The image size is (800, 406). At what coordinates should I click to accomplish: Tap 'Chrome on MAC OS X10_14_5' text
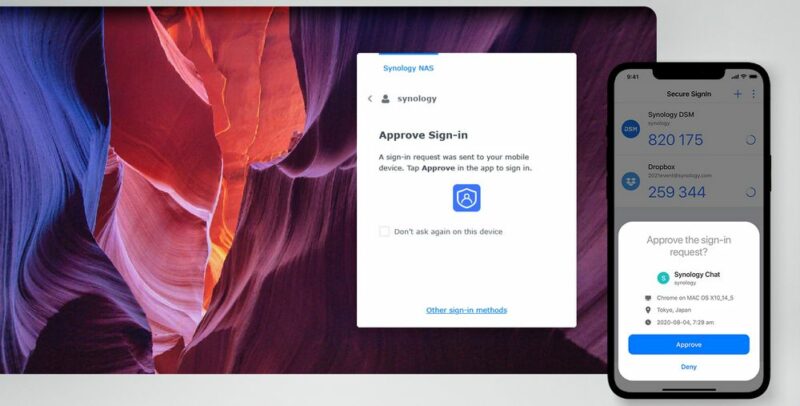coord(695,298)
